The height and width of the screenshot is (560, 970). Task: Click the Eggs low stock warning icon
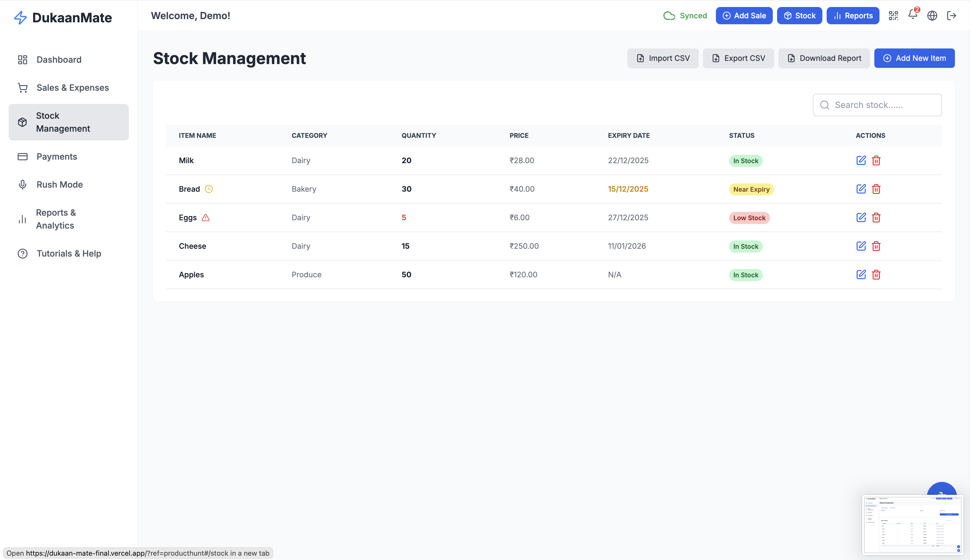[x=206, y=218]
